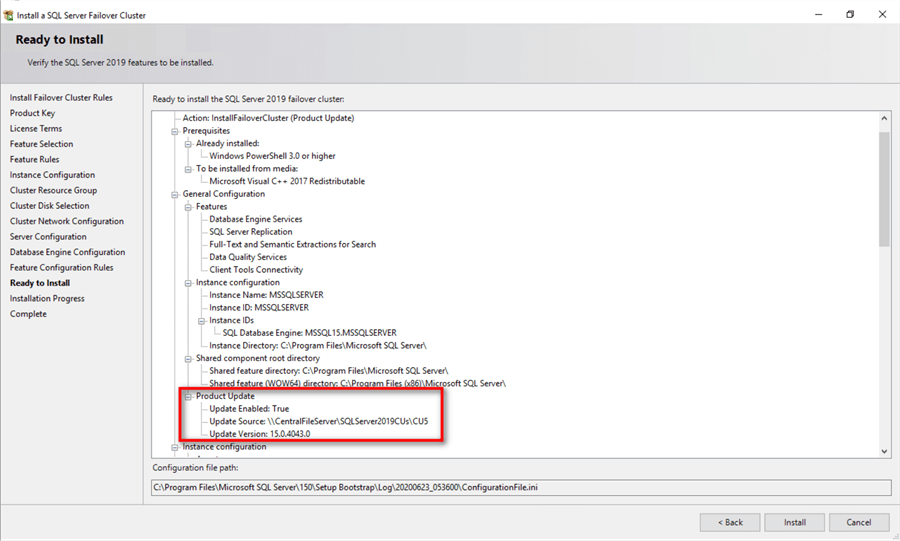The image size is (900, 541).
Task: Select Install Failover Cluster Rules step
Action: pyautogui.click(x=61, y=98)
